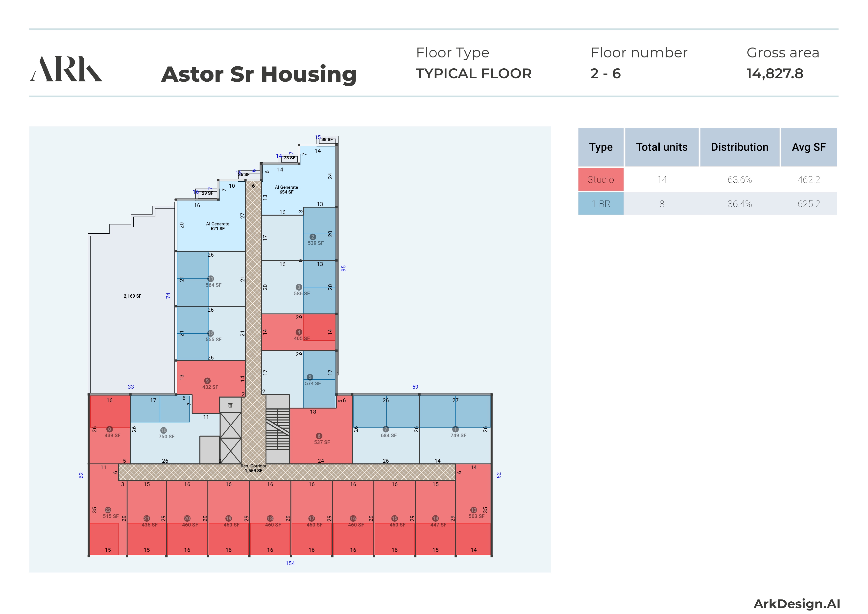The width and height of the screenshot is (868, 614).
Task: Select unit 6 marker at 537 SF
Action: click(x=319, y=436)
